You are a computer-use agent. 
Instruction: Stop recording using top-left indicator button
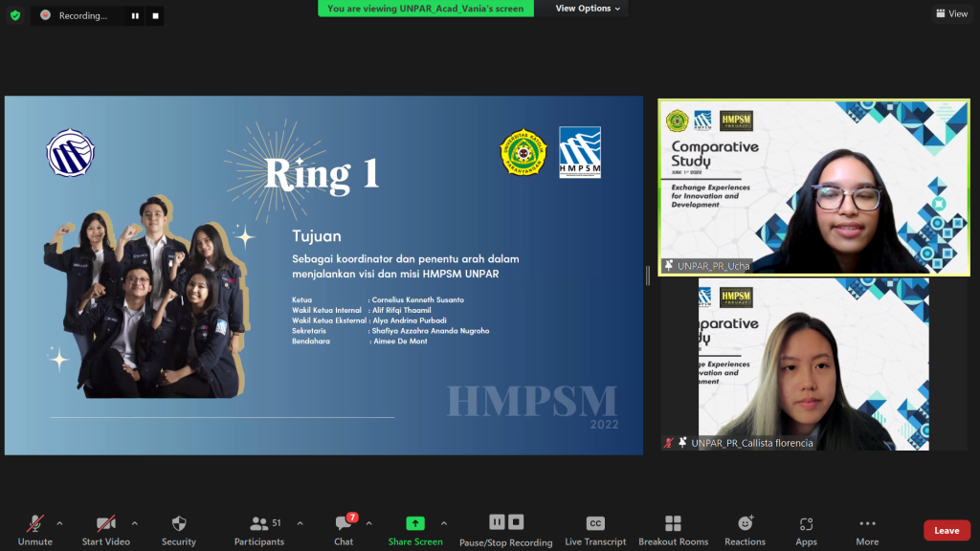click(155, 15)
